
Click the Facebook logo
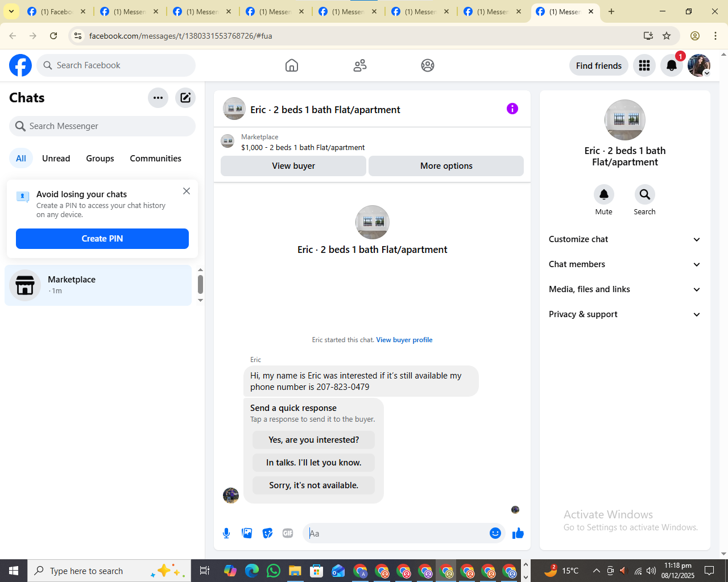click(x=20, y=65)
